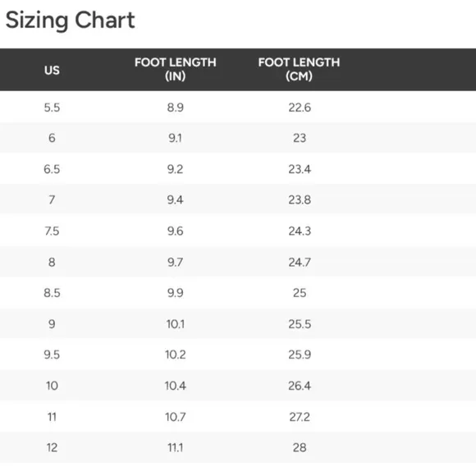Screen dimensions: 476x476
Task: Select the US column header
Action: point(52,70)
